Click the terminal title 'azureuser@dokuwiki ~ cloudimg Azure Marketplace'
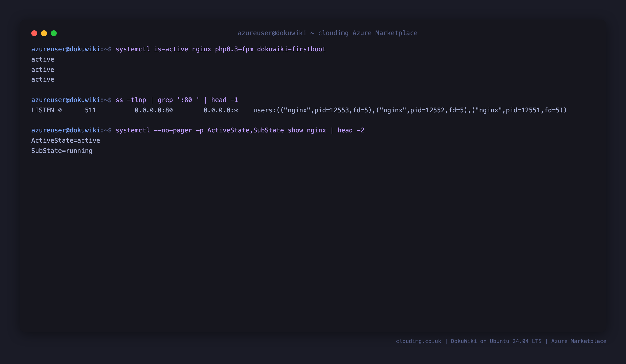The height and width of the screenshot is (364, 626). [328, 33]
